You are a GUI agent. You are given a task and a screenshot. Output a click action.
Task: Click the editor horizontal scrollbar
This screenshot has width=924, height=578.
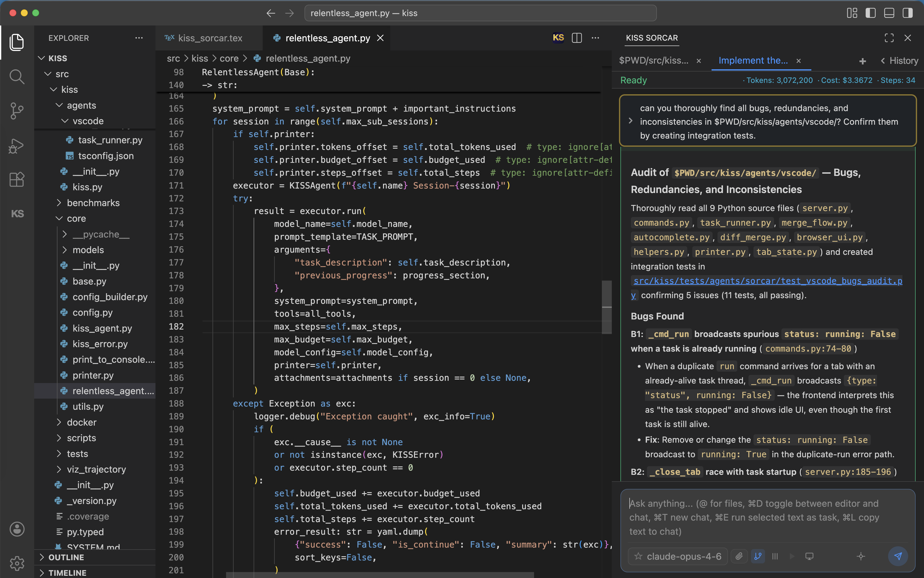[x=380, y=575]
